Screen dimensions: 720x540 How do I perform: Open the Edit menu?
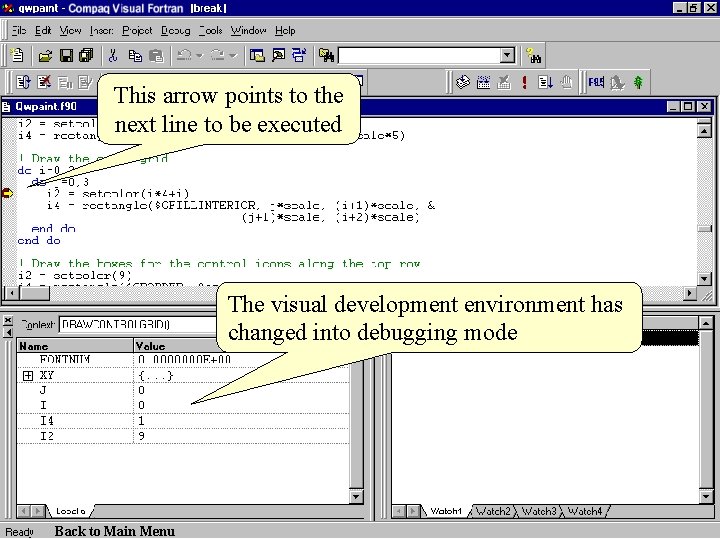[43, 31]
